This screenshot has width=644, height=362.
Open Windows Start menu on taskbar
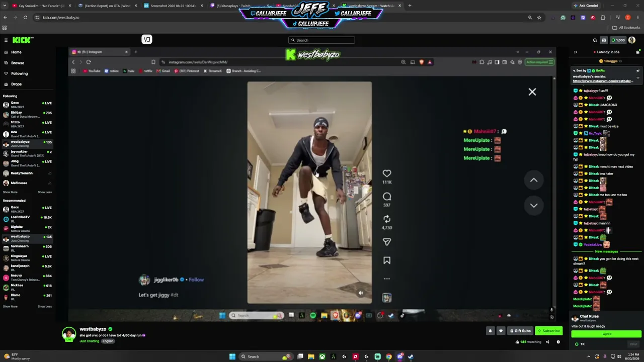pyautogui.click(x=232, y=356)
